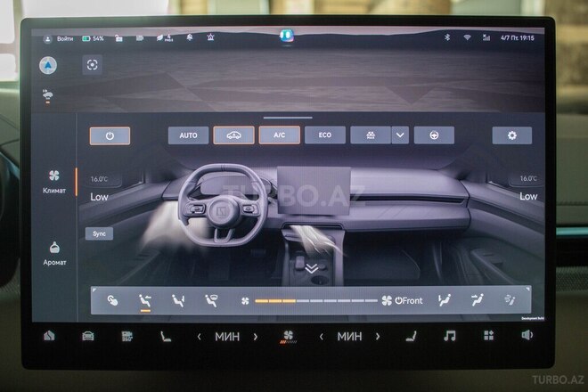588x392 pixels.
Task: Open the all apps grid
Action: (488, 335)
